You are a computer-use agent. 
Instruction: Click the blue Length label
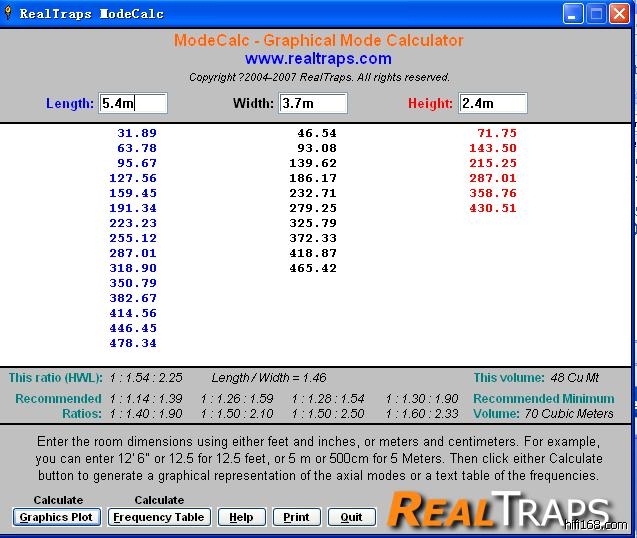pos(70,104)
